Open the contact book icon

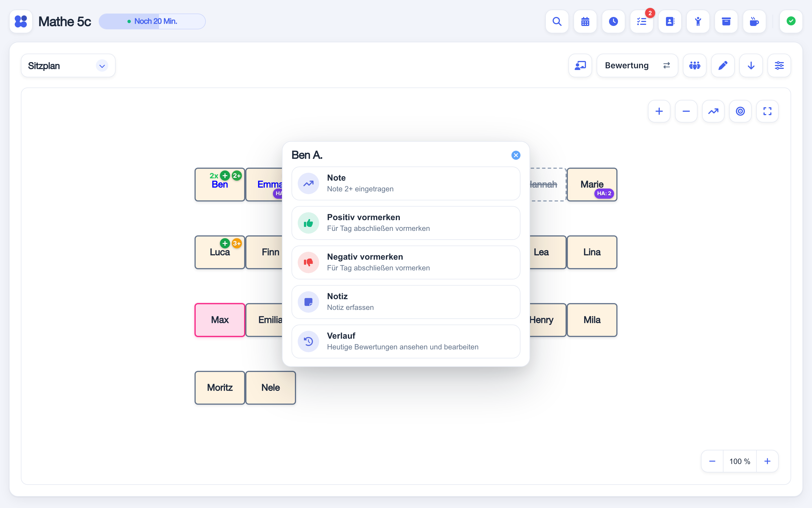pos(670,21)
